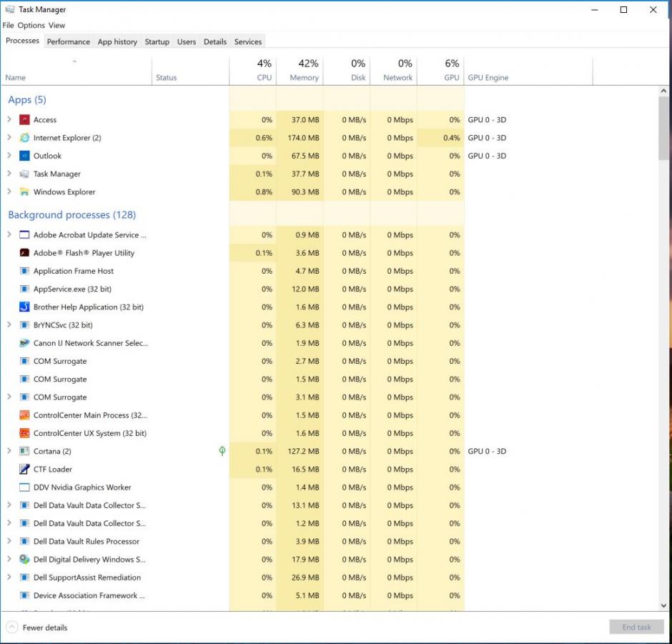Click the Brother Help Application icon

24,307
